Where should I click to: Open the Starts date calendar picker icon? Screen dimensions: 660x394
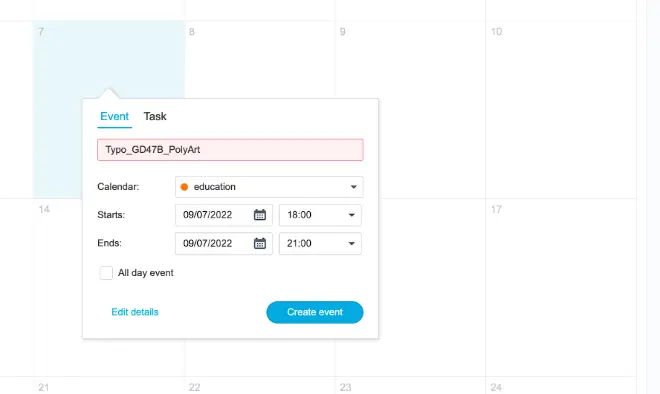[260, 215]
